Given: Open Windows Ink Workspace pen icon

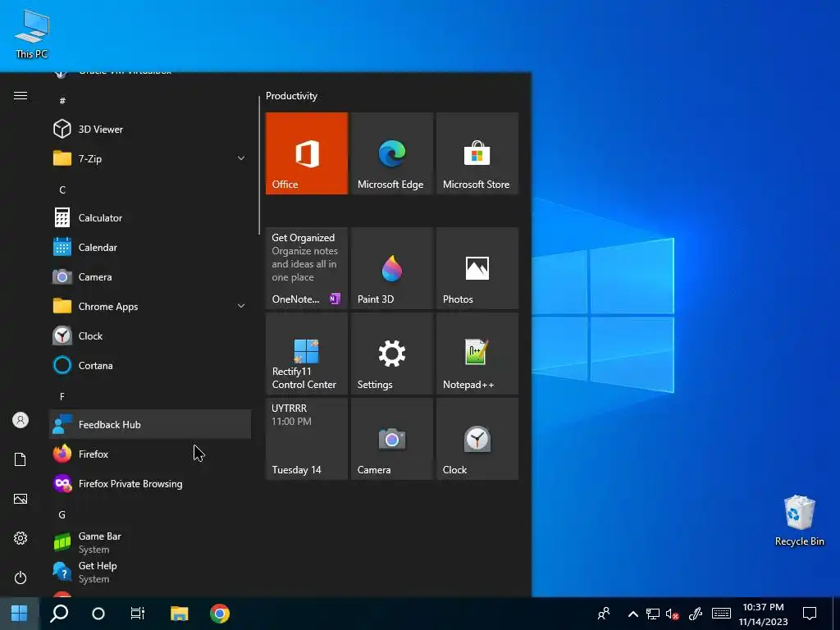Looking at the screenshot, I should tap(696, 614).
